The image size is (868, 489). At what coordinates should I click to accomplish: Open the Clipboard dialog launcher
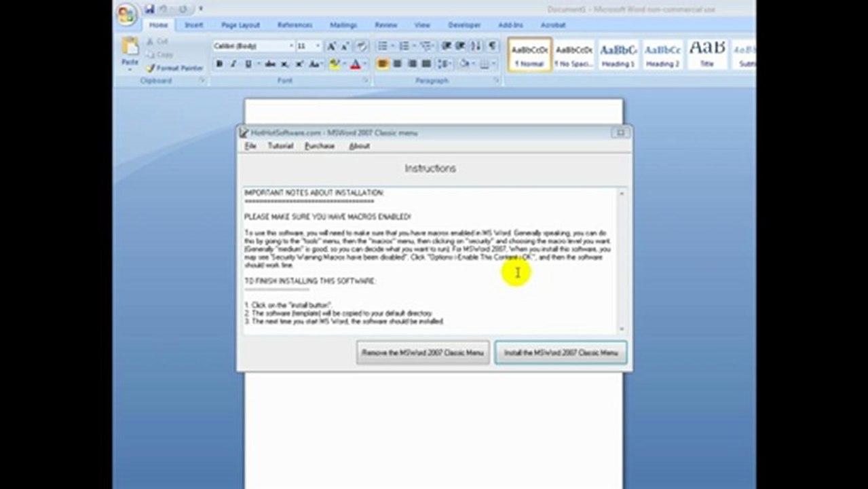pyautogui.click(x=202, y=80)
